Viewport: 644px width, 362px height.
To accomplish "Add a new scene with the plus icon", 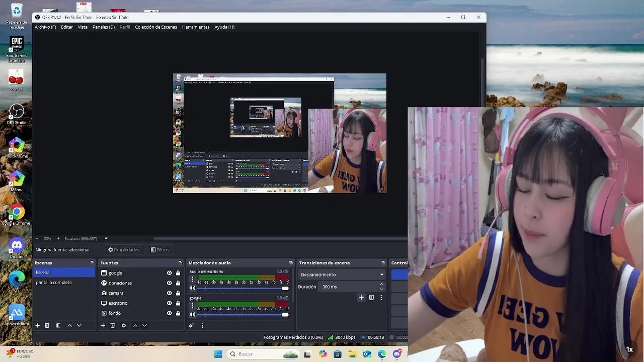I will tap(37, 325).
